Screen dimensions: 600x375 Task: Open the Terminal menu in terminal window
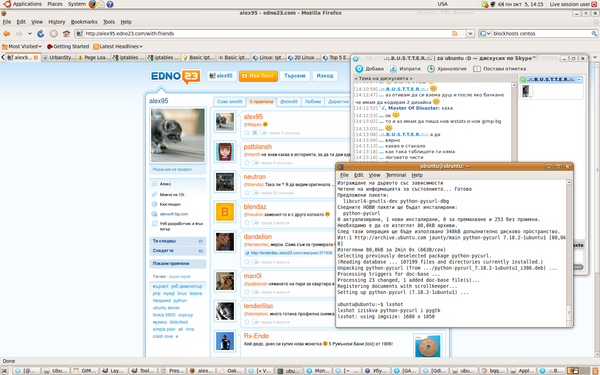coord(396,175)
